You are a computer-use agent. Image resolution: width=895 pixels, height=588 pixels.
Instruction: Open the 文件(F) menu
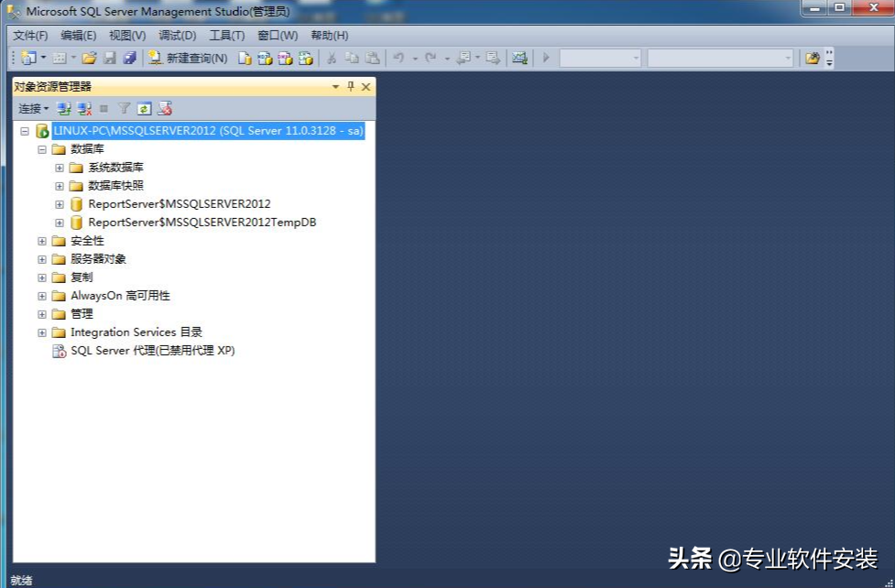[30, 36]
